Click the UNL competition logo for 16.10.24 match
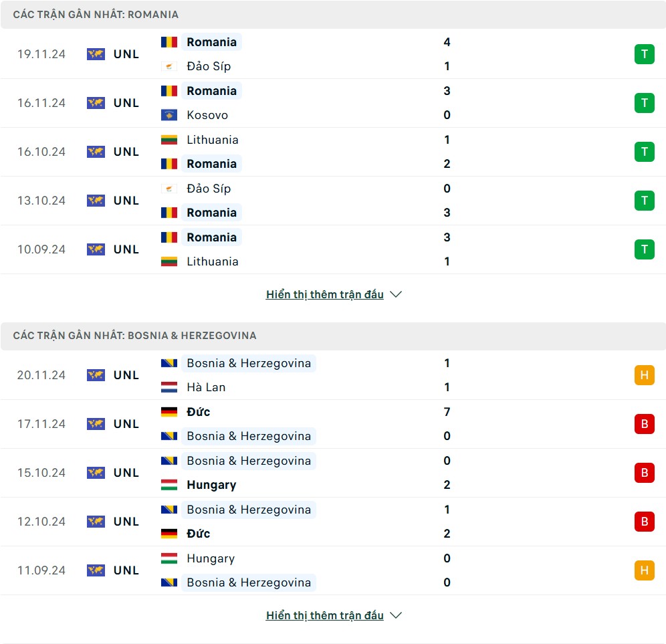Screen dimensions: 666x644 pyautogui.click(x=96, y=152)
